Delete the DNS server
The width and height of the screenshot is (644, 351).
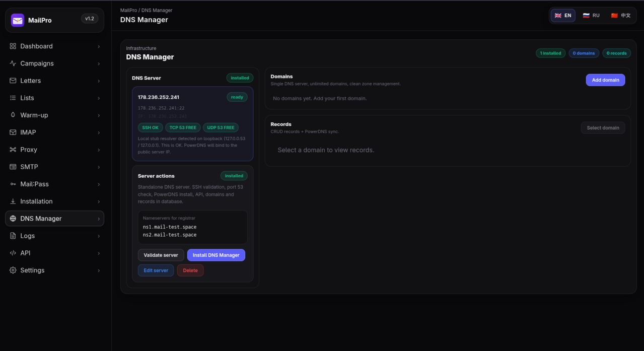(190, 270)
